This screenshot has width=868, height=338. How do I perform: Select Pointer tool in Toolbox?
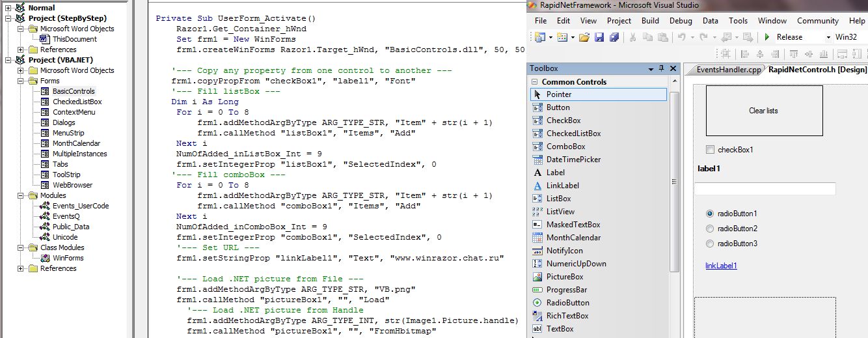point(599,94)
